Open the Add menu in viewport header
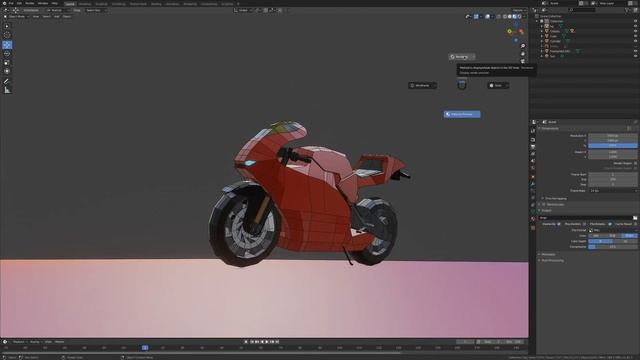The height and width of the screenshot is (360, 640). click(x=57, y=17)
